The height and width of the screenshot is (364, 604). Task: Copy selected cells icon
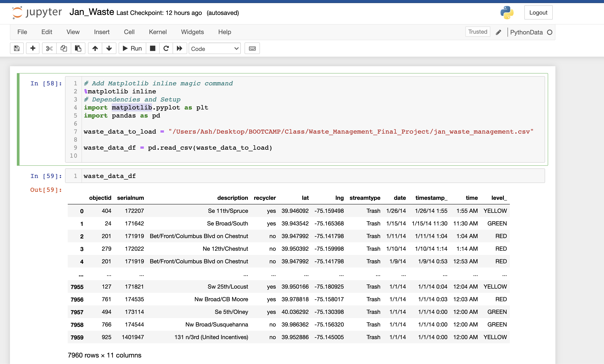(x=64, y=49)
